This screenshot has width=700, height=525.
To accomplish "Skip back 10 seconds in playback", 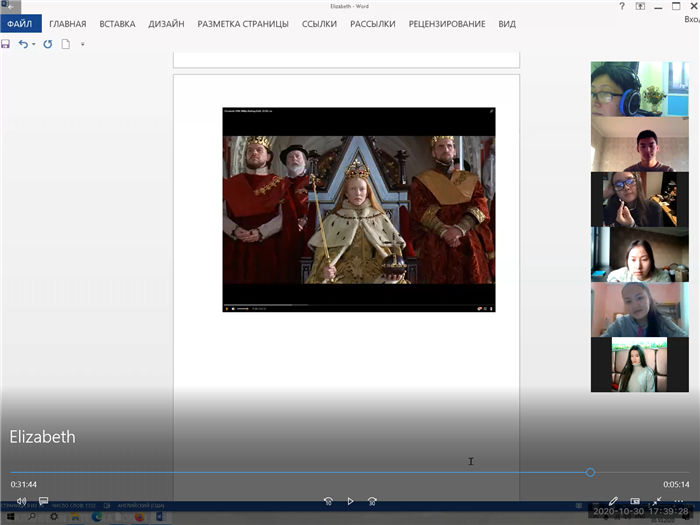I will point(328,501).
